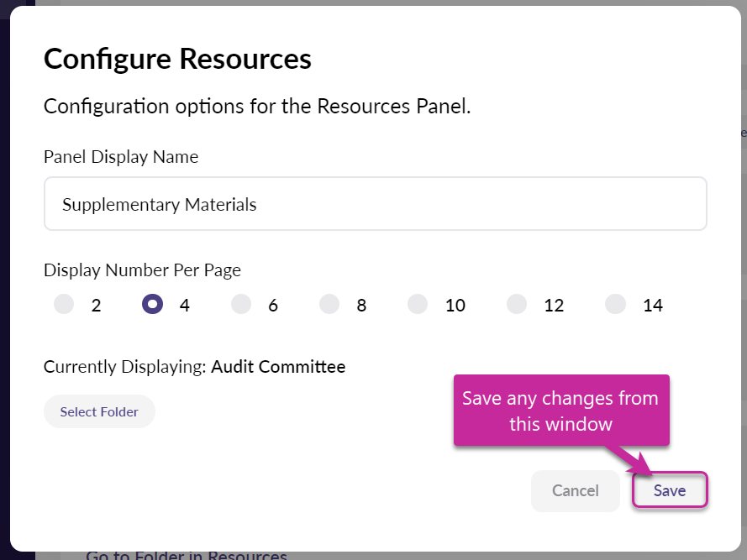This screenshot has width=747, height=560.
Task: Click the Configure Resources dialog title
Action: pos(177,59)
